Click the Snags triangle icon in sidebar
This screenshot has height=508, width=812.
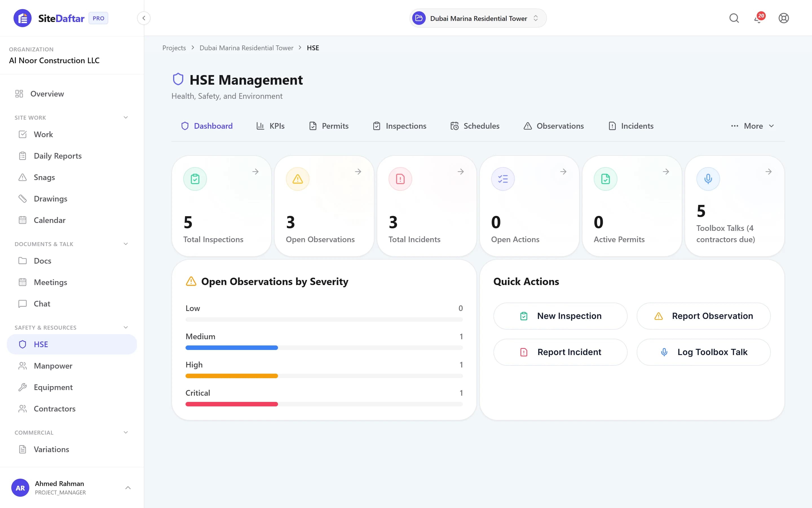point(23,177)
